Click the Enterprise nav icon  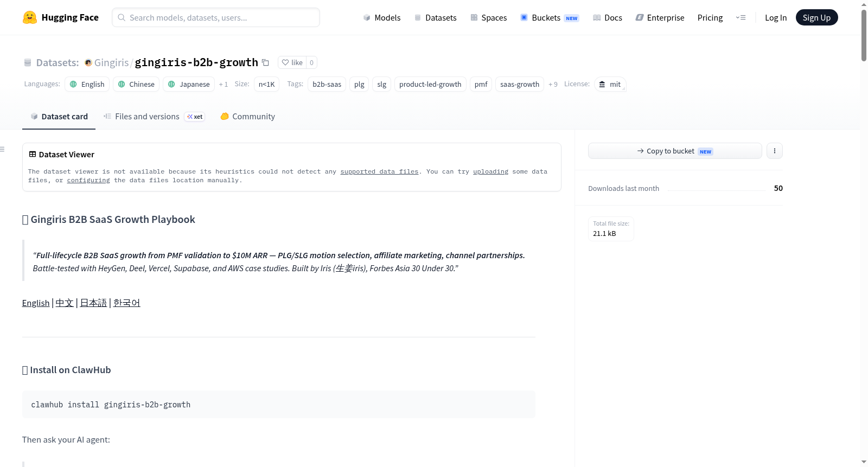[640, 17]
